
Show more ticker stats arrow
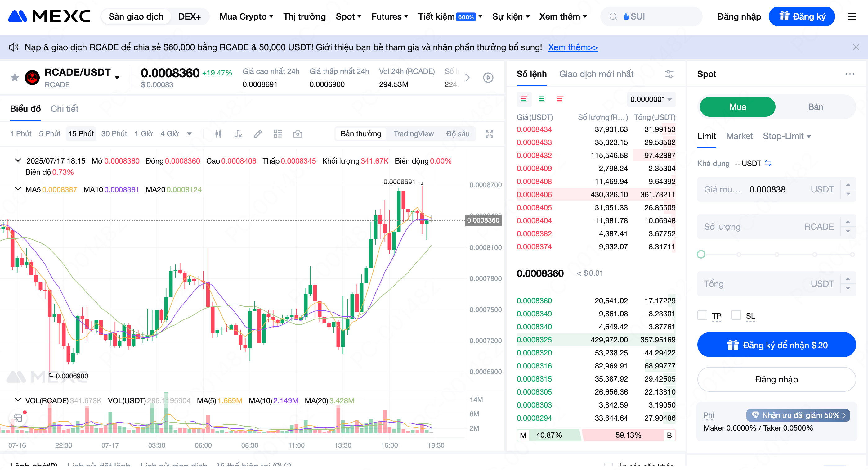(x=468, y=78)
